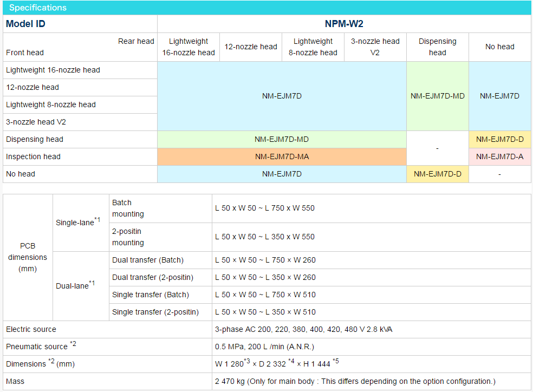
Task: Click the orange NM-EJM7D-MA cell
Action: [x=282, y=156]
